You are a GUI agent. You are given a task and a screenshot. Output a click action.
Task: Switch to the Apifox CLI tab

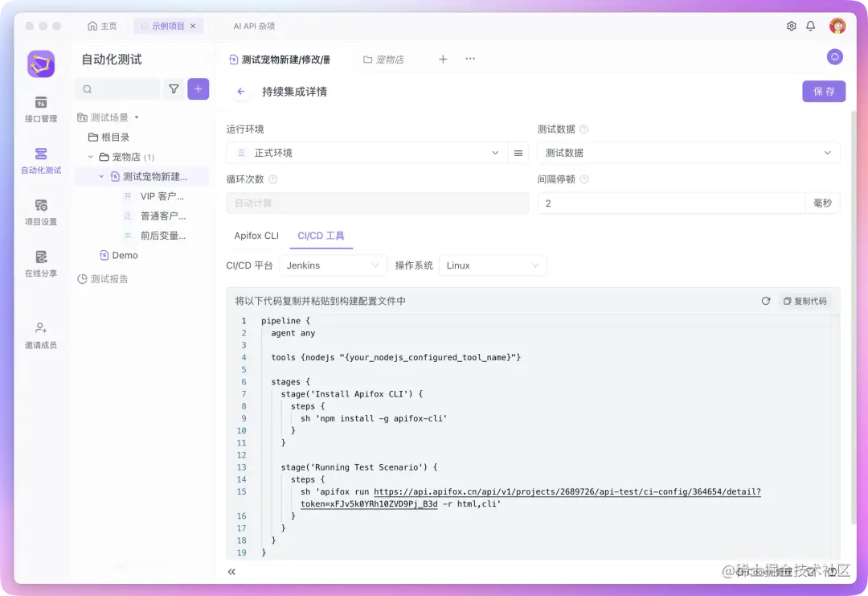coord(256,236)
